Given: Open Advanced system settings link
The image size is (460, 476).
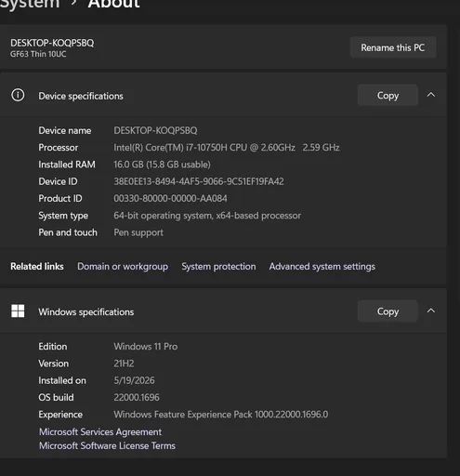Looking at the screenshot, I should 322,267.
